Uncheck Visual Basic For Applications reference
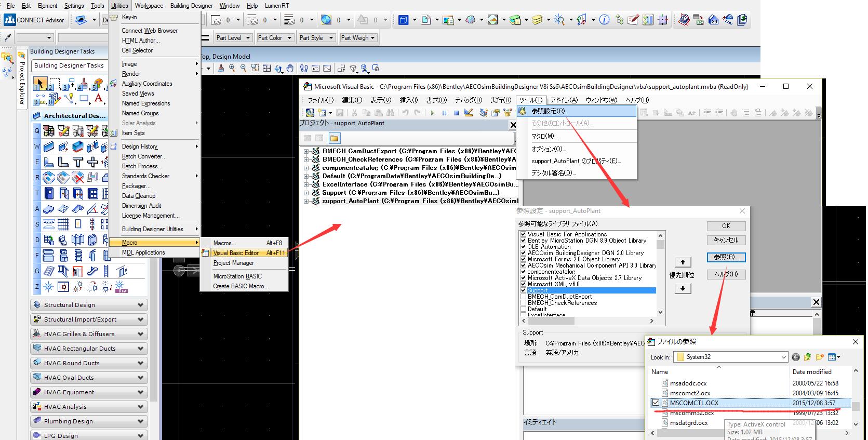Screen dimensions: 868x440 523,234
